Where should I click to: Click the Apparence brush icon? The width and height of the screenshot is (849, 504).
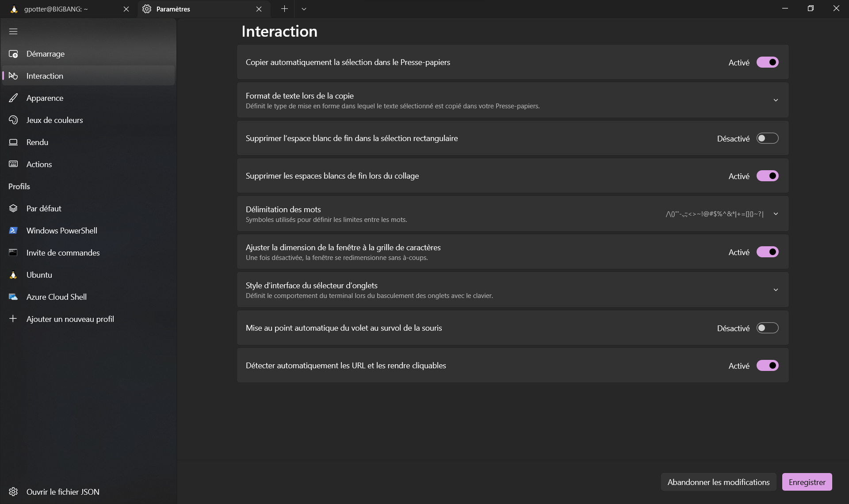coord(13,98)
